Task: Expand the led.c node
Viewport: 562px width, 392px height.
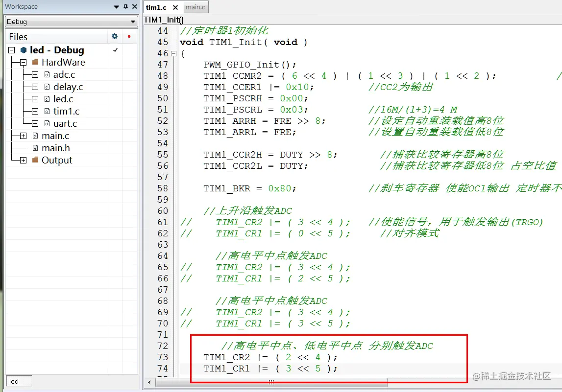Action: [x=35, y=99]
